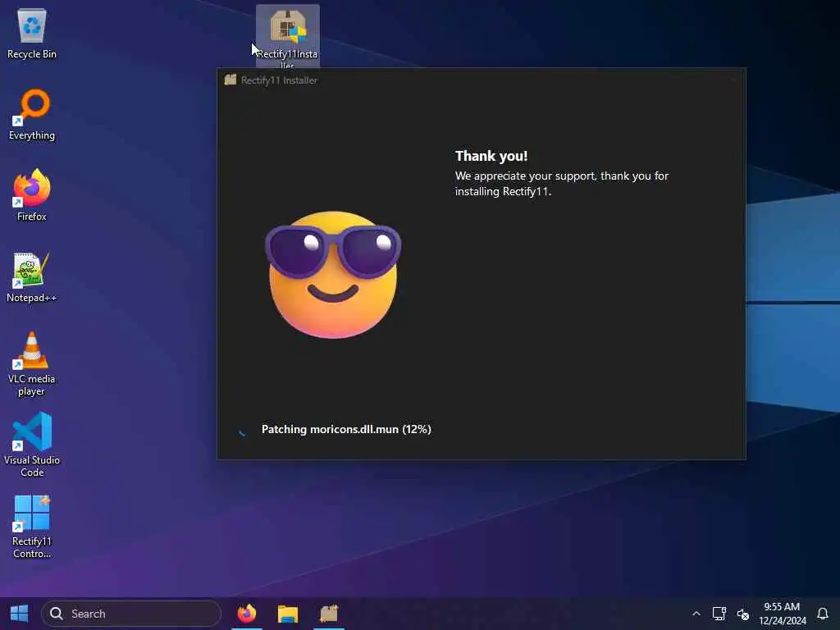The width and height of the screenshot is (840, 630).
Task: Select the Everything search desktop shortcut
Action: pos(32,115)
